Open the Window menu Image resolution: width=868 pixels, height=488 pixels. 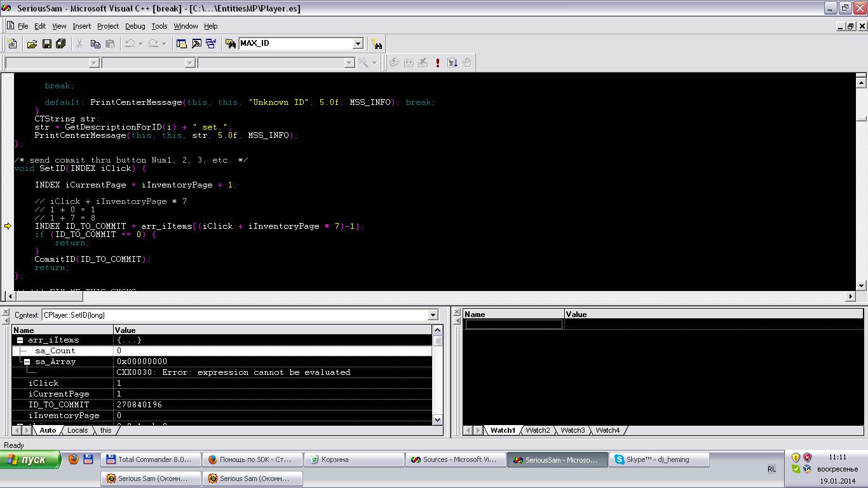click(186, 26)
